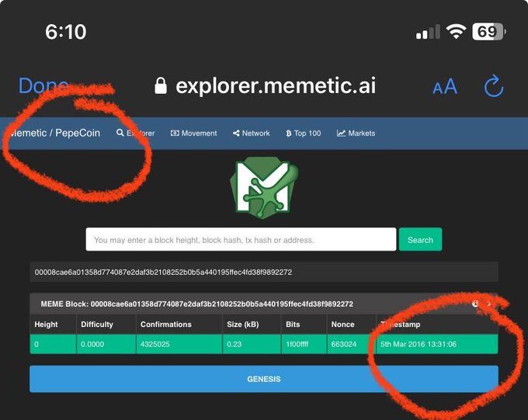Click the Top 100 bitcoin icon
The height and width of the screenshot is (420, 528).
coord(289,134)
